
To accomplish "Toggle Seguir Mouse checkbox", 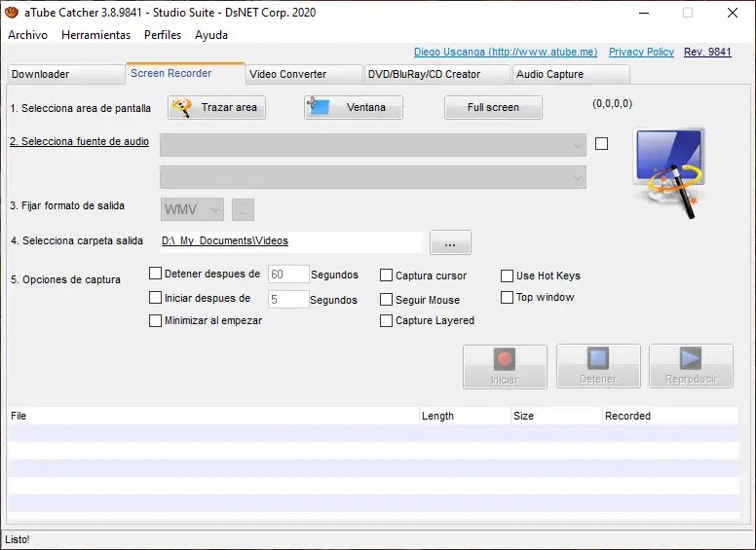I will coord(386,300).
